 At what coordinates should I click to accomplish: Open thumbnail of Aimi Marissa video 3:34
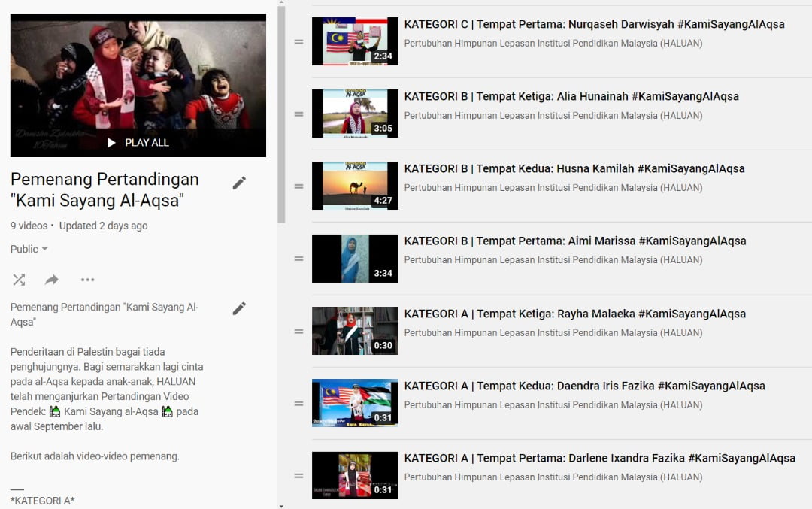355,259
